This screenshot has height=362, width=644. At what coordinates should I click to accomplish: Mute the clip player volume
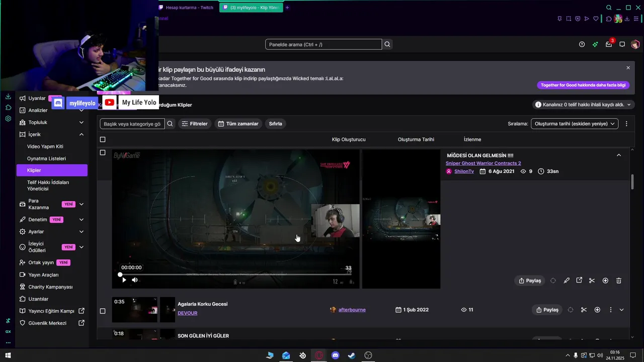click(135, 280)
